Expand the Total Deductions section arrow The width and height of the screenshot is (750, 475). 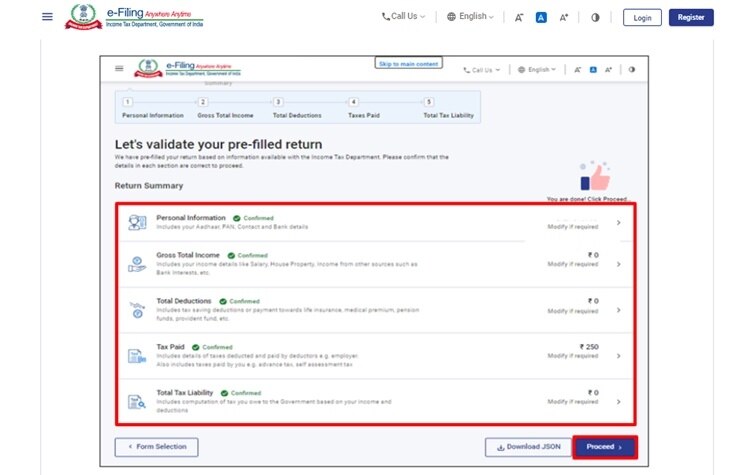[619, 310]
